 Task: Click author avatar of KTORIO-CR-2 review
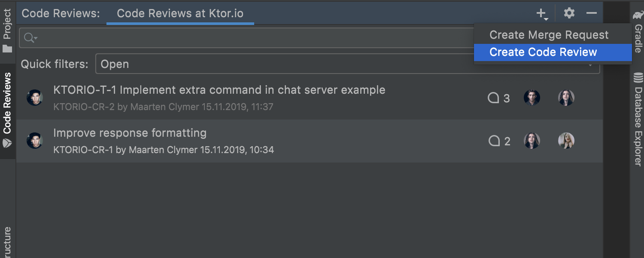(35, 98)
